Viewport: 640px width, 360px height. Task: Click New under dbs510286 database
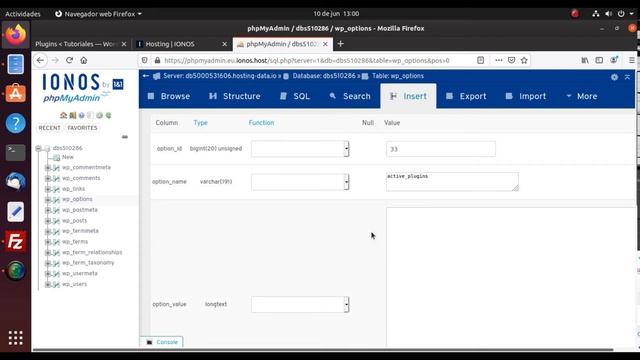[68, 157]
